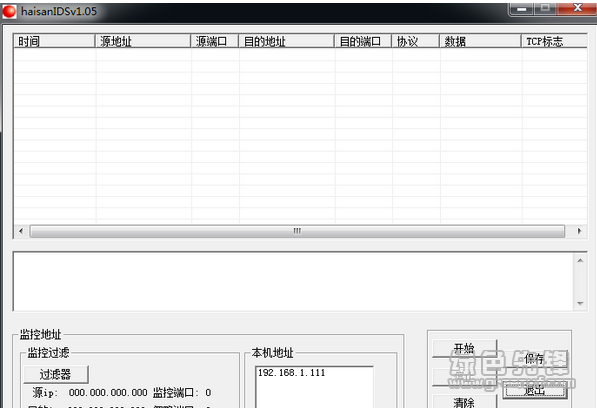The image size is (597, 408).
Task: Select 192.168.1.111 in the 本机地址 list
Action: (x=292, y=373)
